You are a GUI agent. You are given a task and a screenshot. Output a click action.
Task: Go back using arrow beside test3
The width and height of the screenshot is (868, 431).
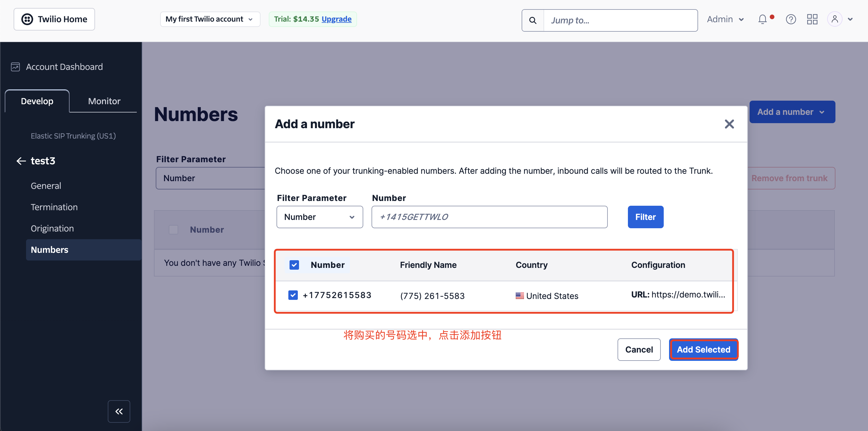(21, 161)
